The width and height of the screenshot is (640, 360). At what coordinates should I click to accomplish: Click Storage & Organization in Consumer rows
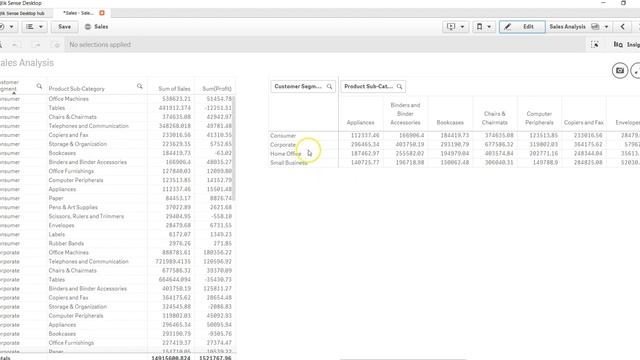(78, 144)
